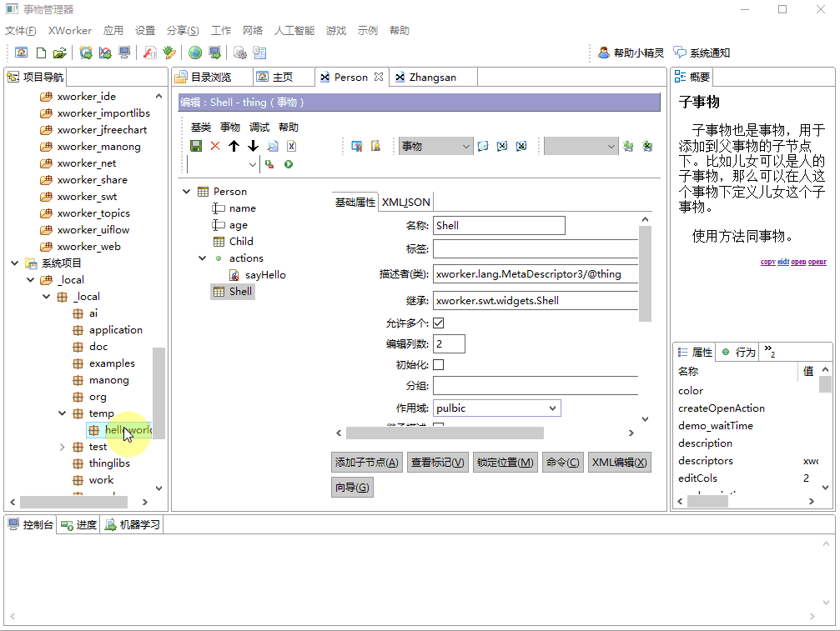Click the 锁定位置(M) button
840x631 pixels.
(506, 462)
